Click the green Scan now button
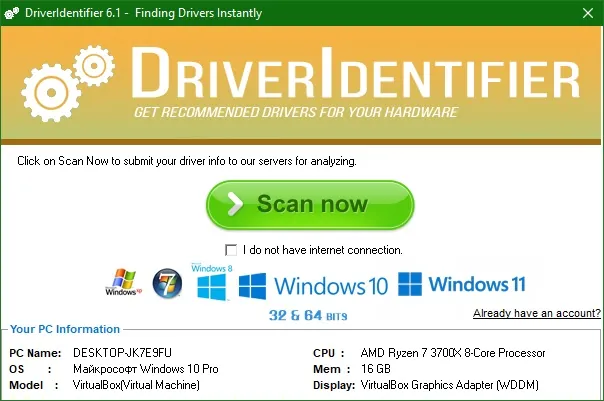The width and height of the screenshot is (604, 401). [310, 205]
